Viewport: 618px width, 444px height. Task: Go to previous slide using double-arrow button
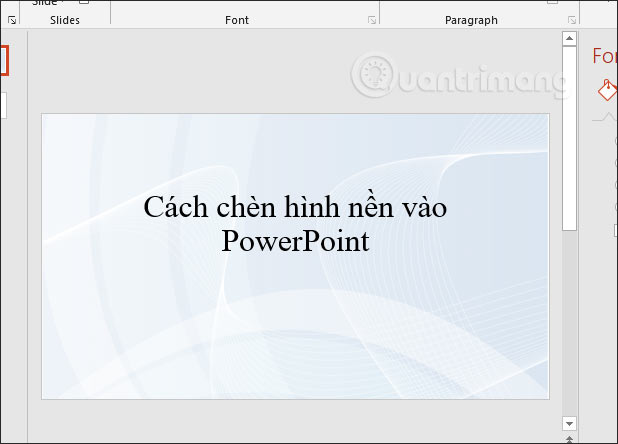(569, 439)
